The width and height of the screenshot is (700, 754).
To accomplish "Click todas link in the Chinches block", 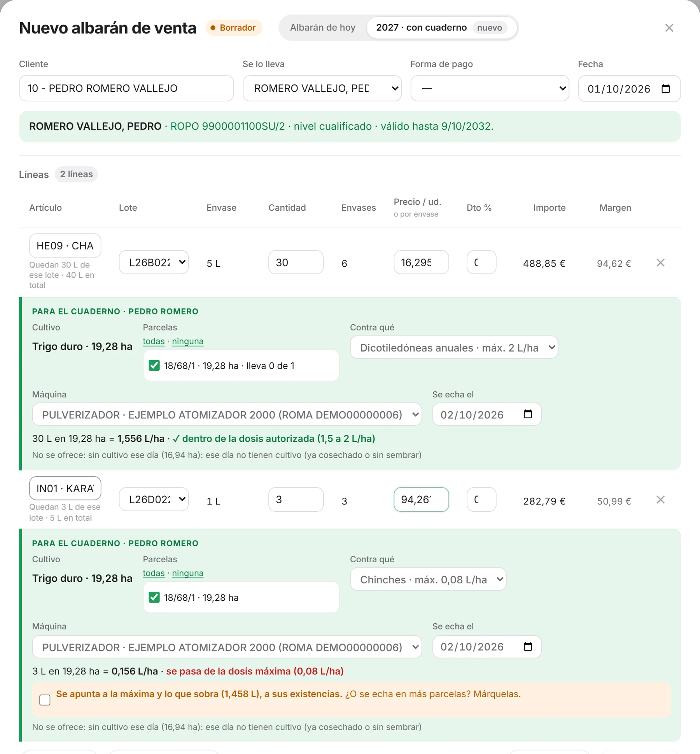I will click(154, 573).
